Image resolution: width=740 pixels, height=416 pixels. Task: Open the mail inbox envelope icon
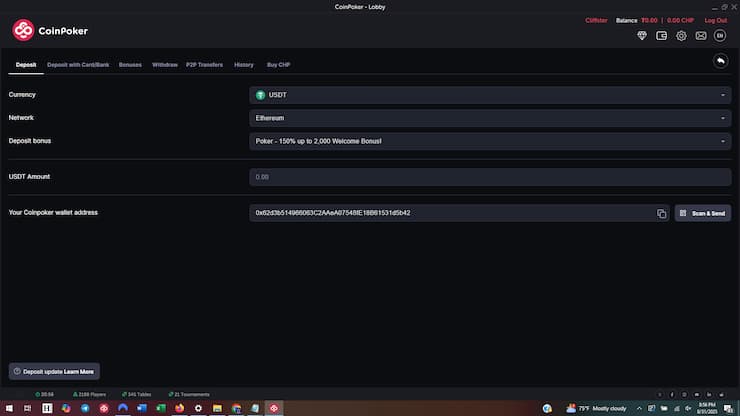pos(701,35)
